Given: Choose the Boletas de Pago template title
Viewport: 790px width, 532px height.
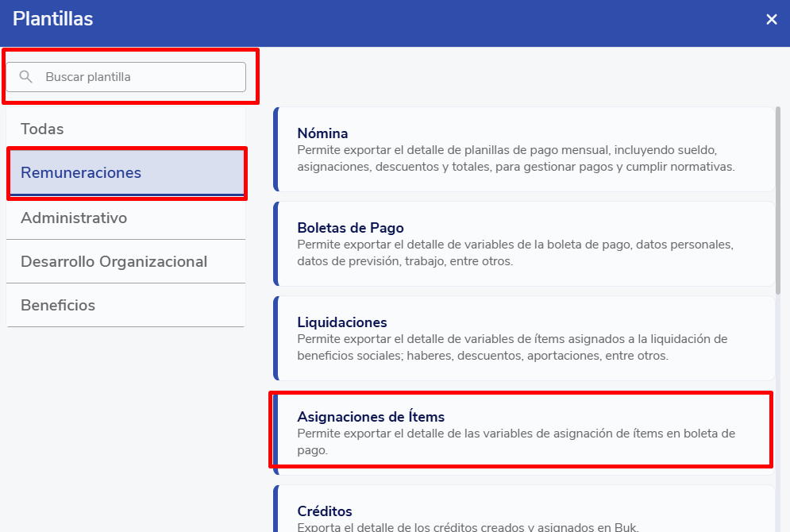Looking at the screenshot, I should click(x=350, y=228).
